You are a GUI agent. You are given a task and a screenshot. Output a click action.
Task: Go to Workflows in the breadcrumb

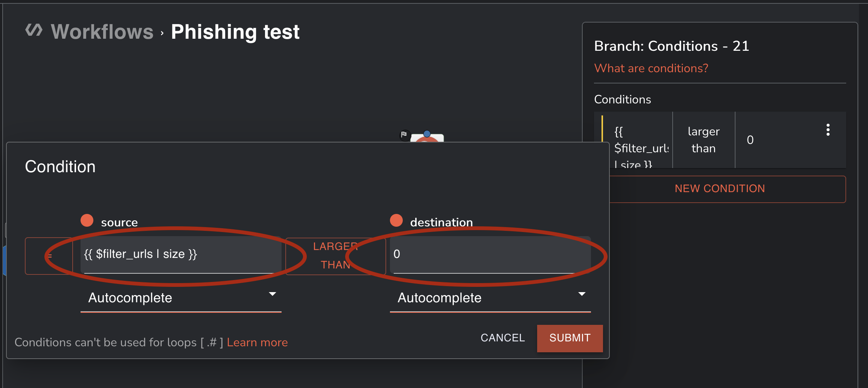[102, 32]
